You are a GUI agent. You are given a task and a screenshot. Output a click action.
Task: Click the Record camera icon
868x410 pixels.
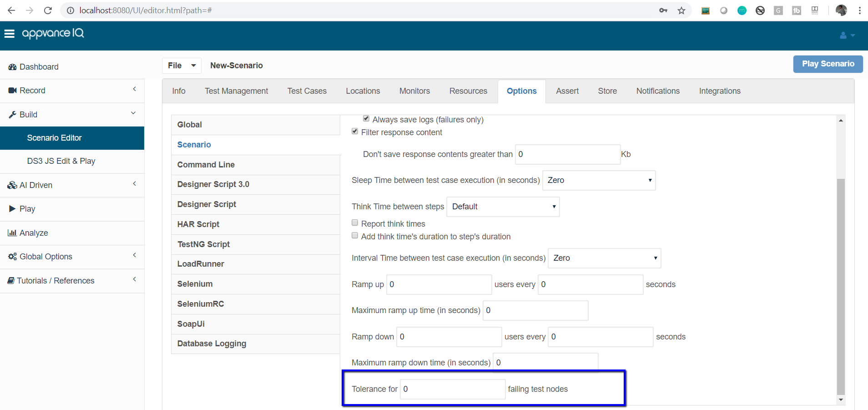coord(12,91)
